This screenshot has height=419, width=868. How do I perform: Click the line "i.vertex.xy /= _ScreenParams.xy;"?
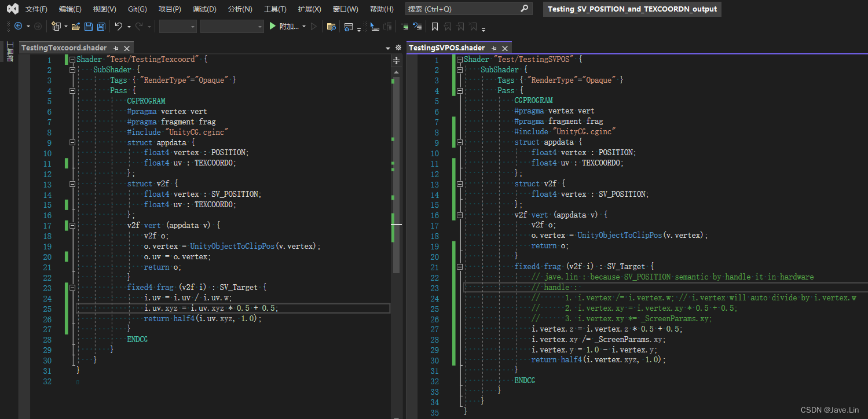599,340
